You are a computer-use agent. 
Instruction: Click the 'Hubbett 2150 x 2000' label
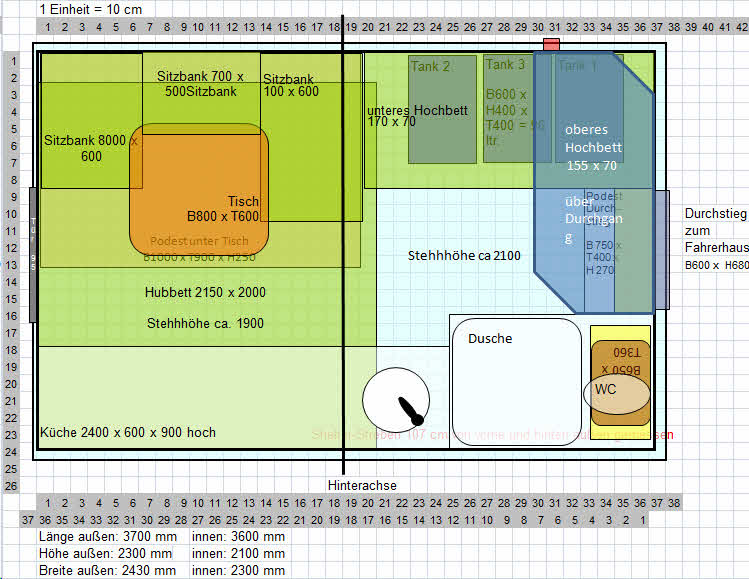tap(205, 292)
